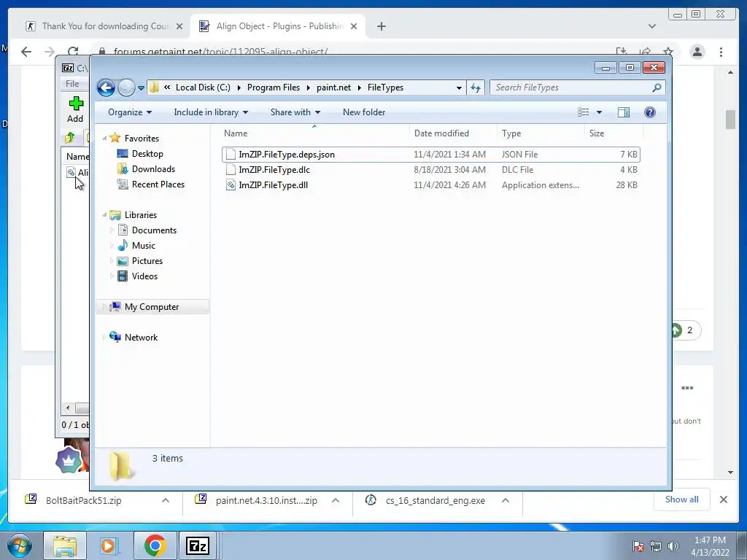Click the Change your view icon
Image resolution: width=747 pixels, height=560 pixels.
tap(583, 112)
